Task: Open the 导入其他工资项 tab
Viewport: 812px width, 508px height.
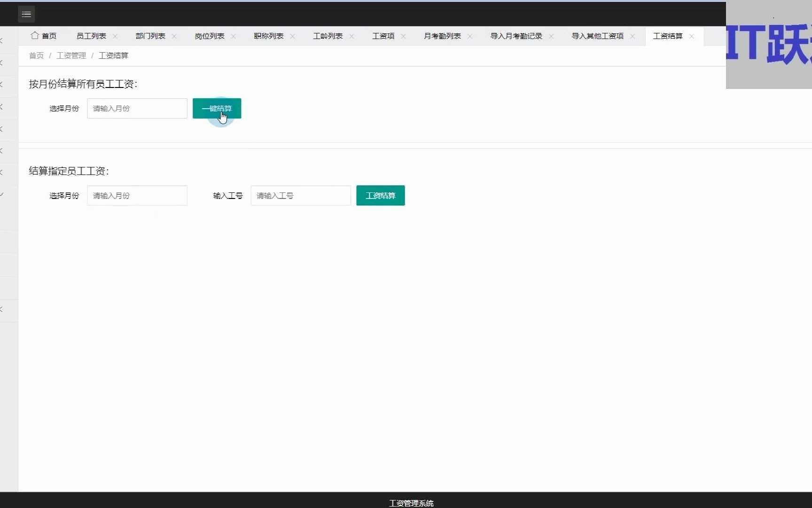Action: click(597, 36)
